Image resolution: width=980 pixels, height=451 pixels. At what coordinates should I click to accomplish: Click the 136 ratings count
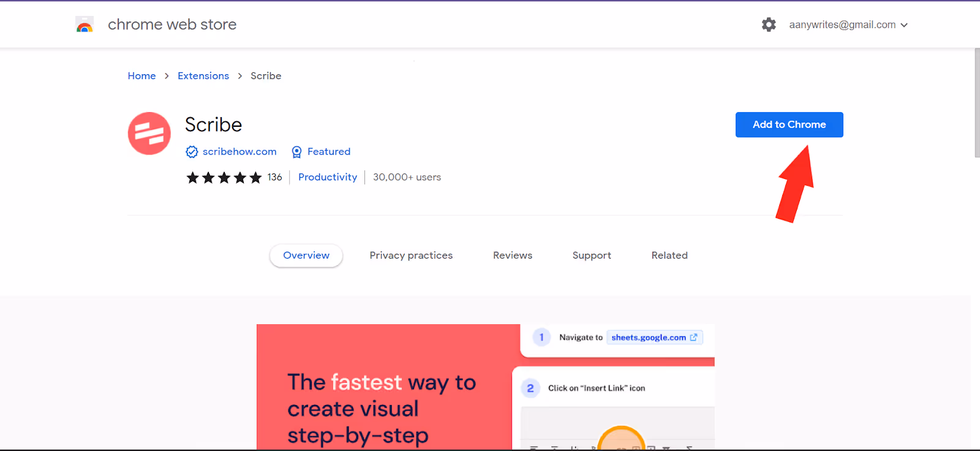point(274,177)
